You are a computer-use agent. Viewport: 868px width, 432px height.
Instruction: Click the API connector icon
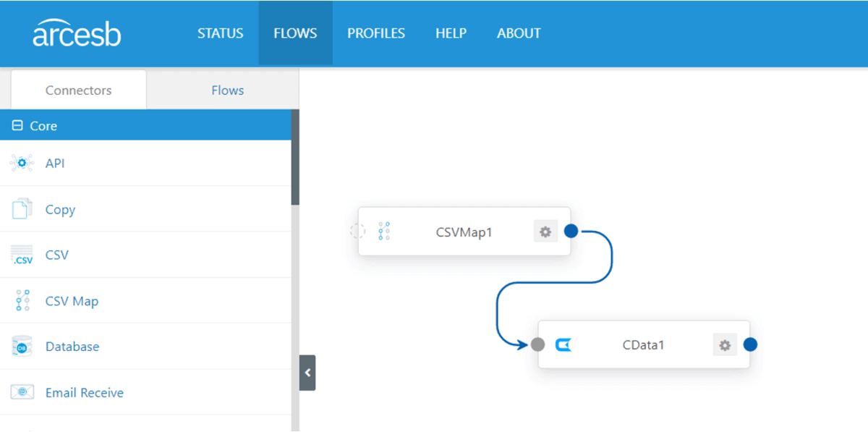(22, 164)
